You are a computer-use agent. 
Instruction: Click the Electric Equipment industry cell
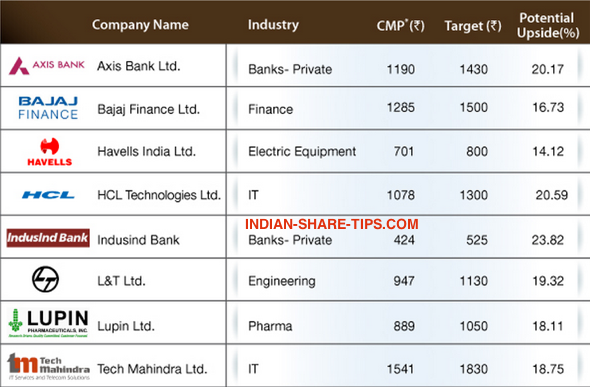pyautogui.click(x=302, y=152)
